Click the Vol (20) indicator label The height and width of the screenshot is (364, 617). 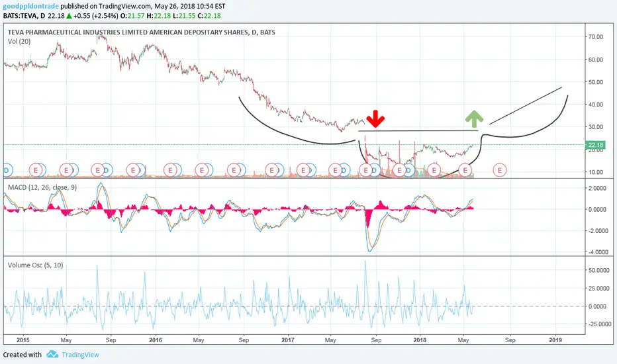coord(19,41)
